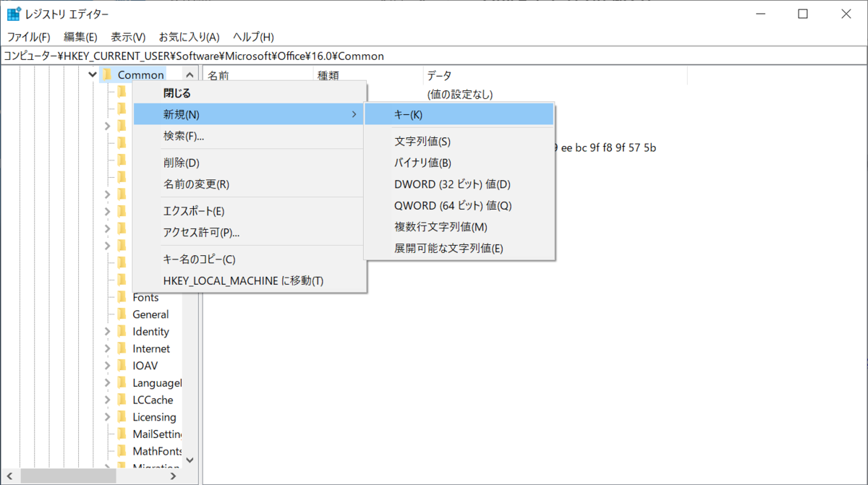
Task: Expand the Licensing key node
Action: (x=107, y=417)
